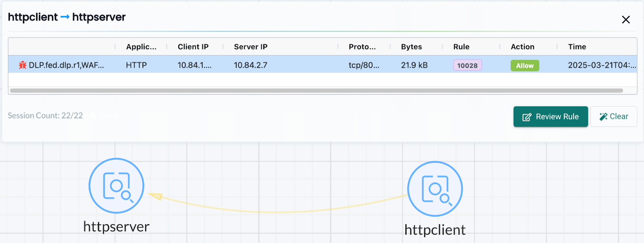
Task: Close the httpclient to httpserver panel
Action: point(625,20)
